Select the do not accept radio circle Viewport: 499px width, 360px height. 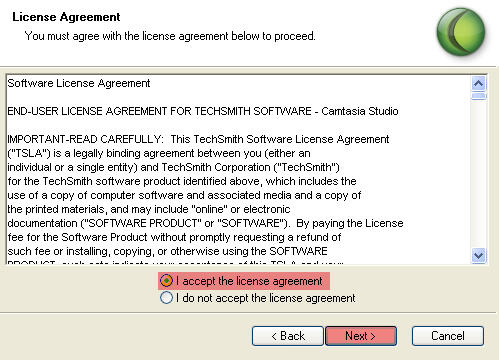tap(166, 298)
